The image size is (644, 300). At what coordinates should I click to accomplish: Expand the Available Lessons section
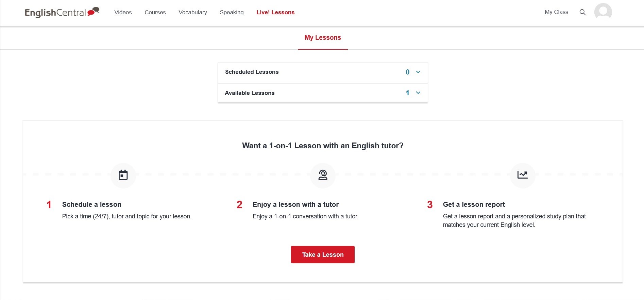[418, 93]
